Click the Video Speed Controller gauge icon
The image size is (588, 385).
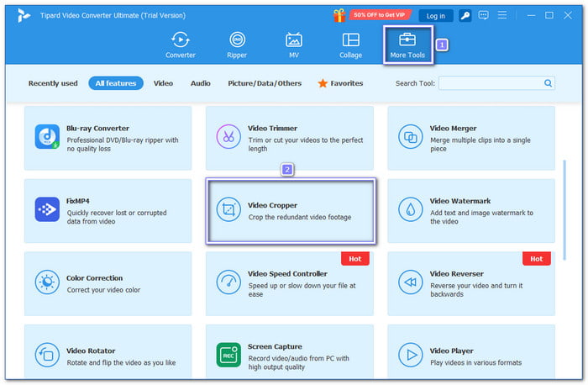click(x=228, y=282)
